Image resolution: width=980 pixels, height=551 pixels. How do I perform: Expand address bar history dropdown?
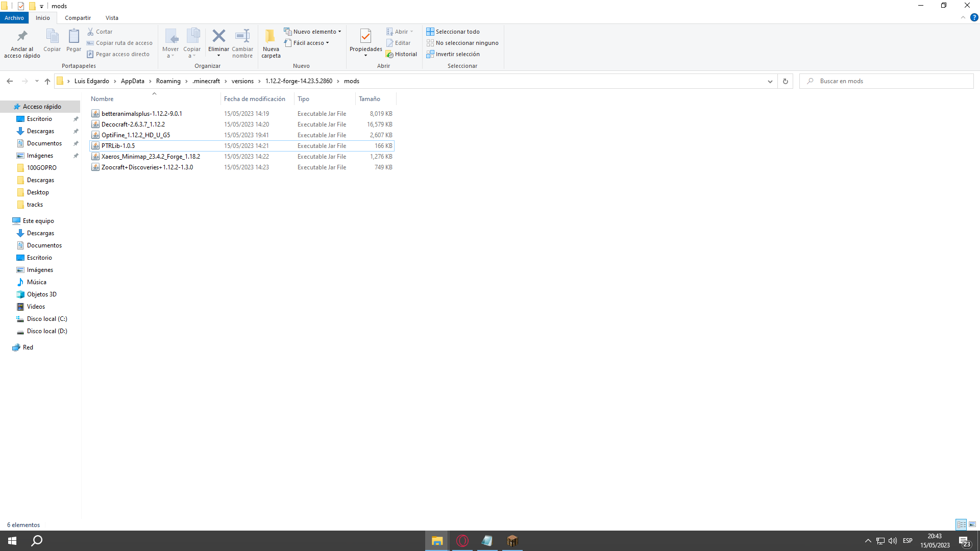click(x=770, y=81)
